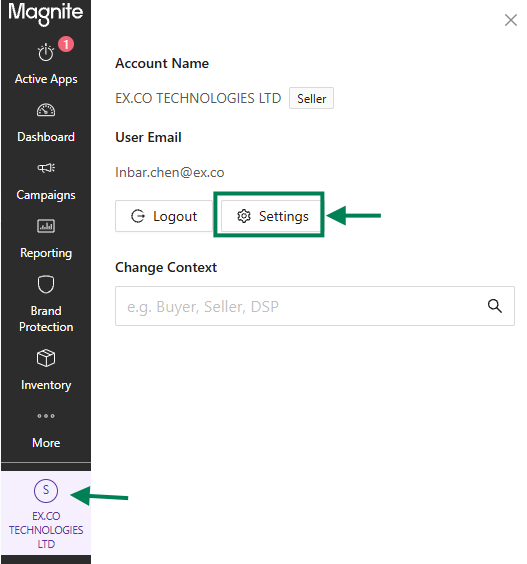Open Campaigns megaphone icon

(x=46, y=168)
